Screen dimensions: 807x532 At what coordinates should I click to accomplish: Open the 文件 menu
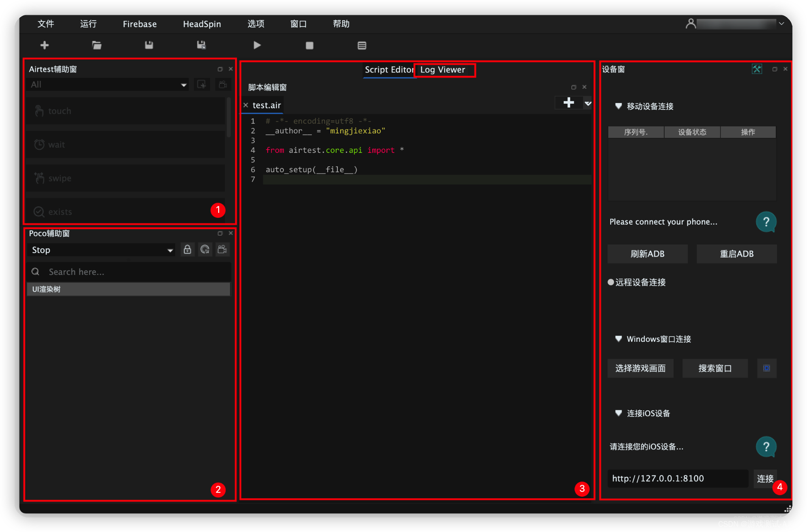point(46,24)
